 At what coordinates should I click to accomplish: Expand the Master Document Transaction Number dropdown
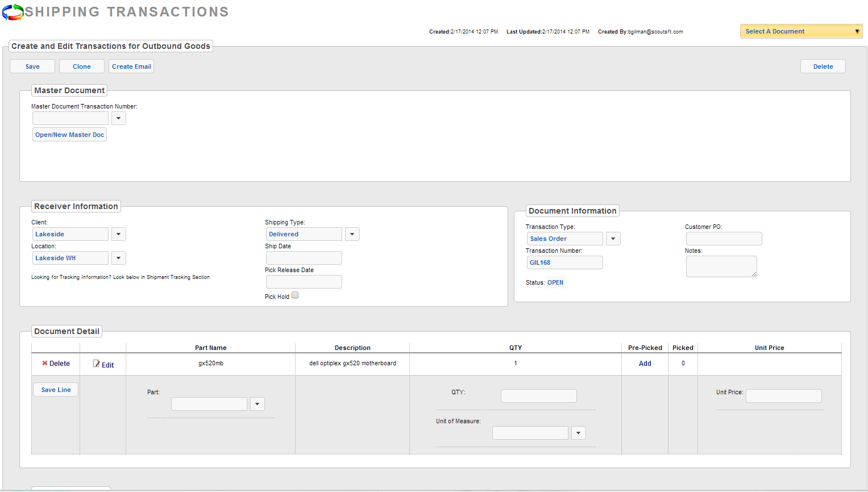[x=118, y=118]
